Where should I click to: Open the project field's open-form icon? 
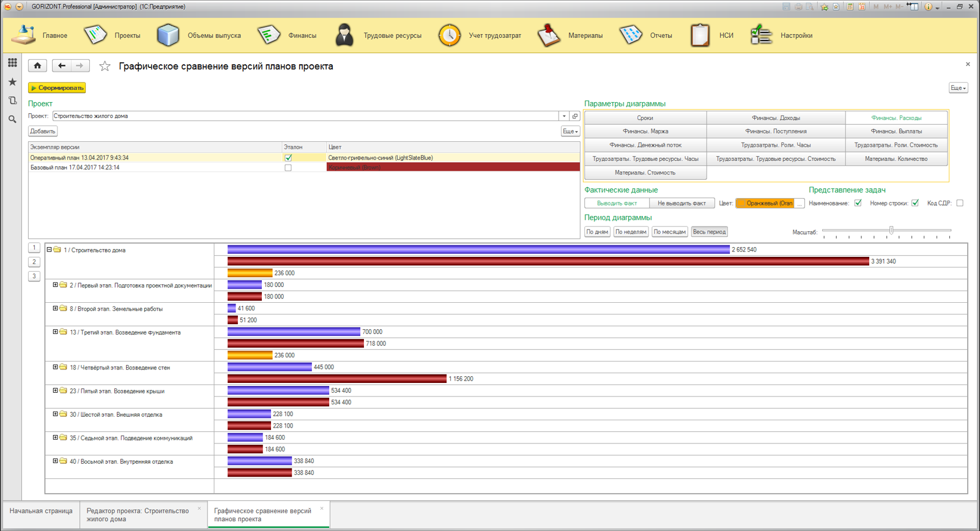(x=574, y=116)
